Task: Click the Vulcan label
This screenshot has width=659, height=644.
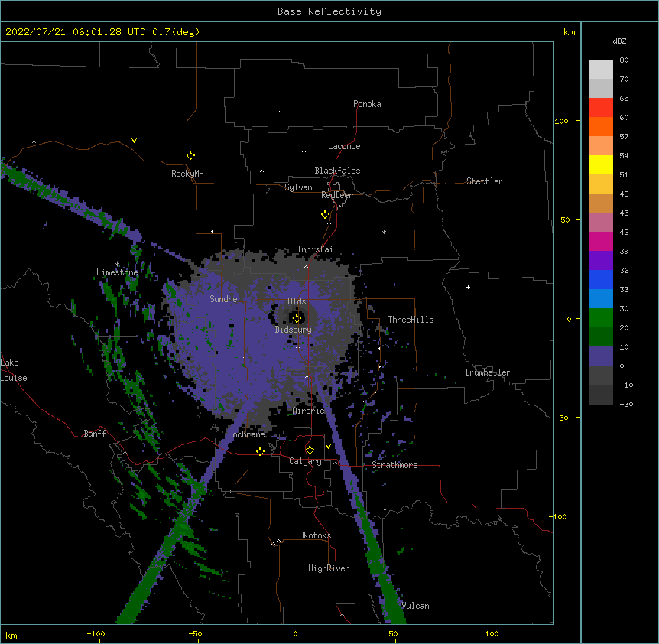Action: coord(415,606)
